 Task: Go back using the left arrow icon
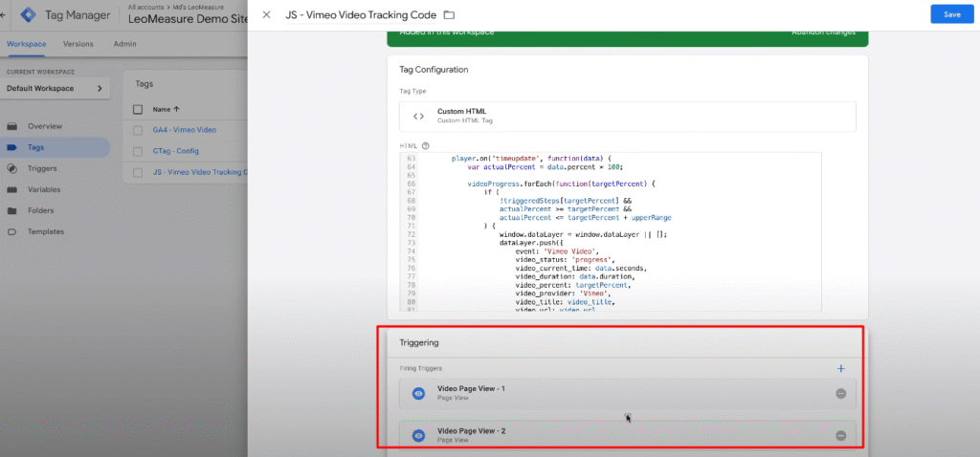point(3,15)
